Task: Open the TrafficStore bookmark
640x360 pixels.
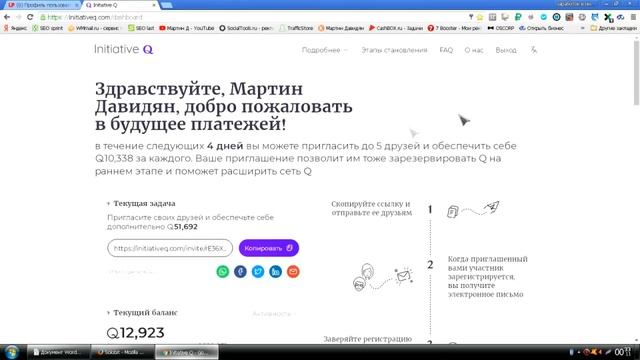Action: (296, 28)
